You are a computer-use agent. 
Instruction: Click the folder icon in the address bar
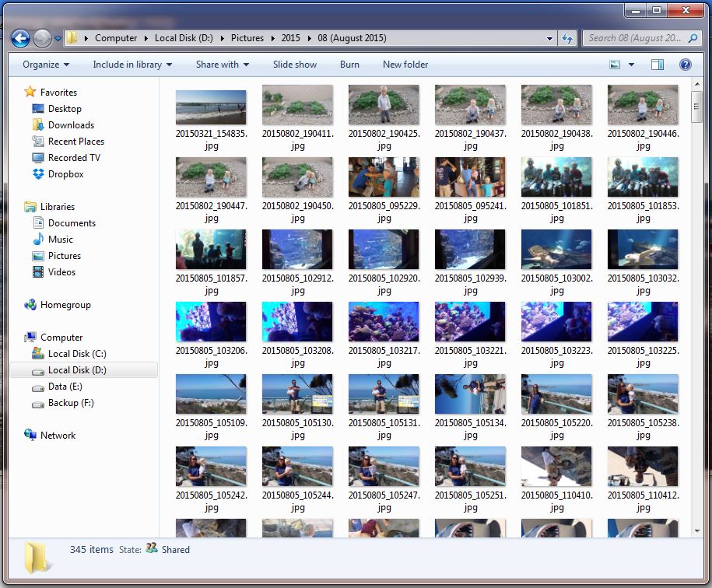point(72,38)
